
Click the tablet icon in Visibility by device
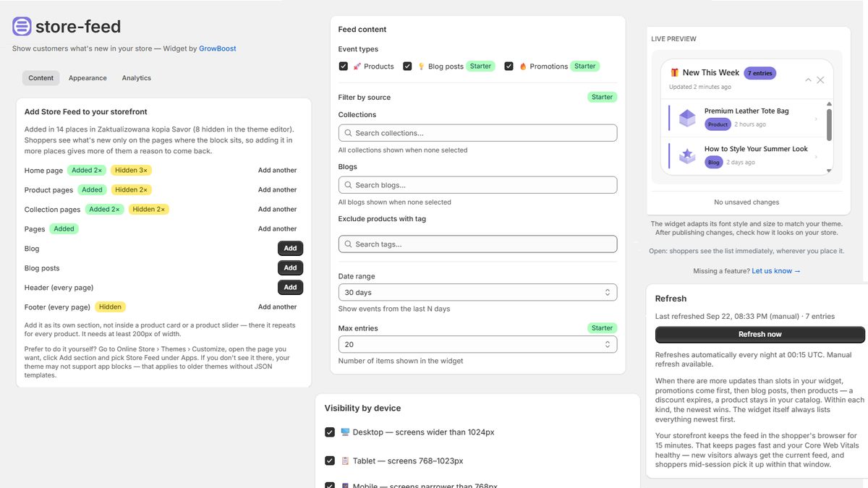coord(345,461)
